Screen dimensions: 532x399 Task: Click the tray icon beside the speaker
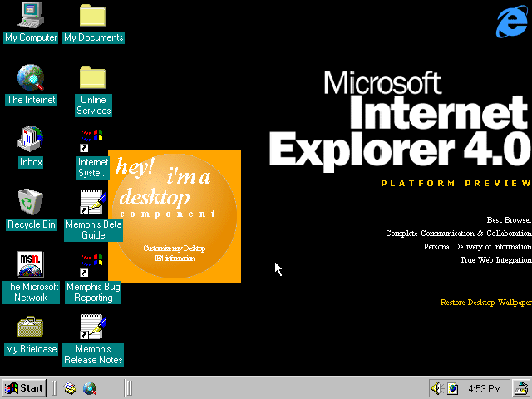point(452,388)
